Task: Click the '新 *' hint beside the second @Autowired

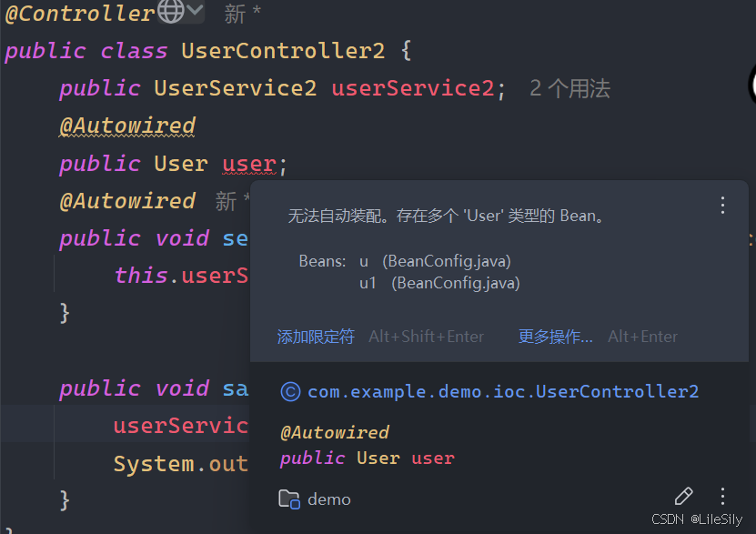Action: pos(233,201)
